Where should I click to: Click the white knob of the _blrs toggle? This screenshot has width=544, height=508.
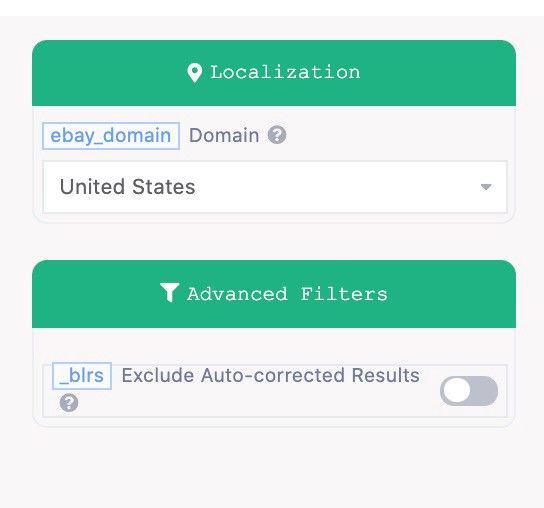pos(456,391)
